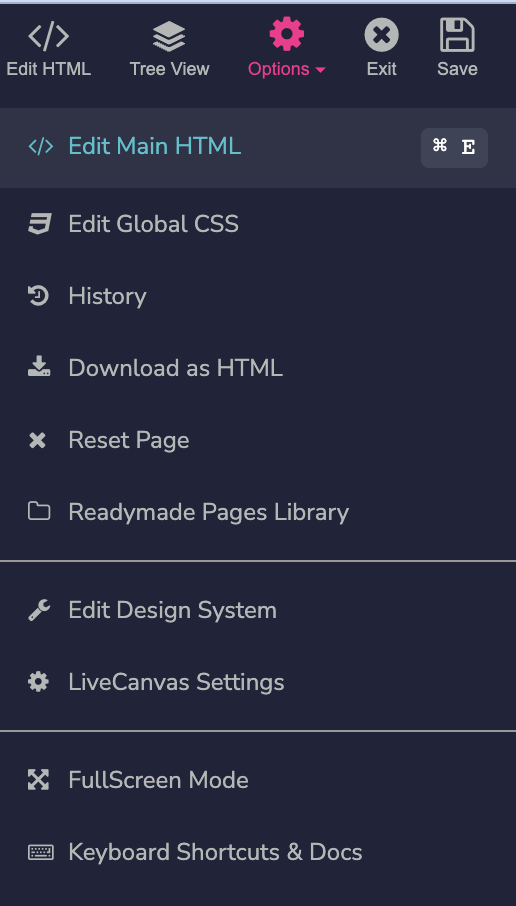Click the Edit HTML code brackets icon
The height and width of the screenshot is (906, 516).
(49, 36)
